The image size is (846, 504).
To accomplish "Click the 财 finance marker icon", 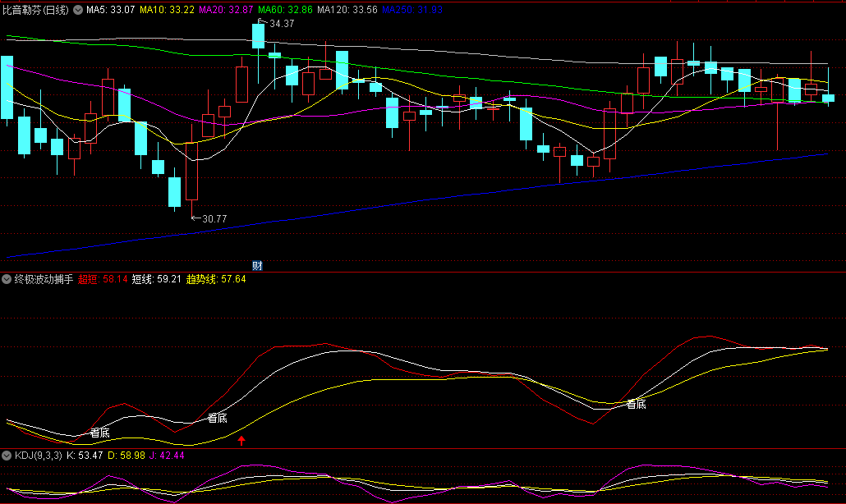I will tap(257, 266).
